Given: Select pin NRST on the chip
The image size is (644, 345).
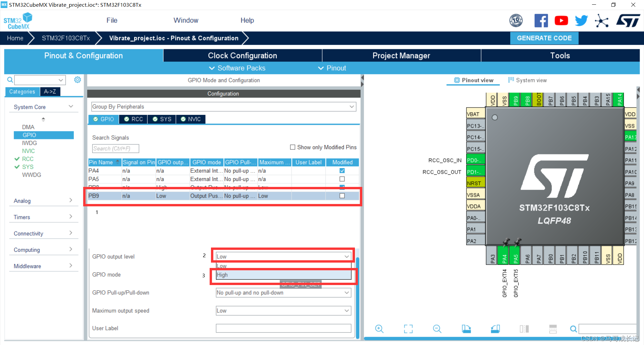Looking at the screenshot, I should tap(476, 183).
